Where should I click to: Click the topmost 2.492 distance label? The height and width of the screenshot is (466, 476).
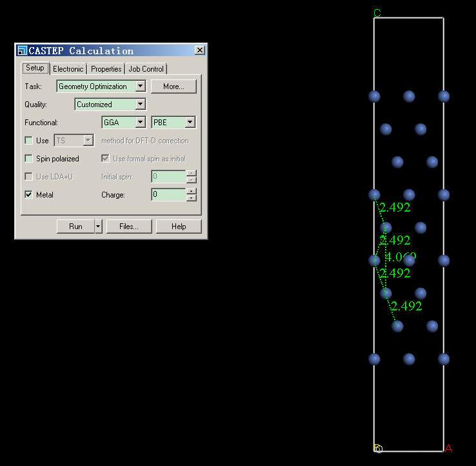point(395,207)
